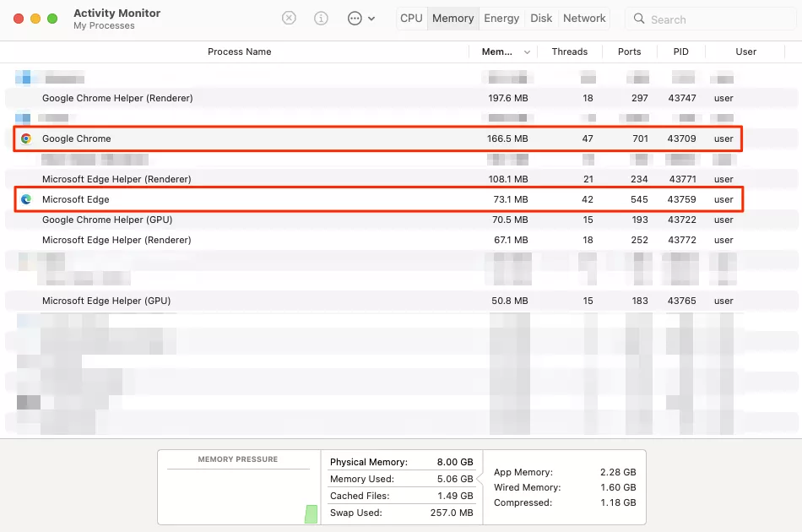Open the process Info icon
Image resolution: width=802 pixels, height=532 pixels.
[x=321, y=18]
